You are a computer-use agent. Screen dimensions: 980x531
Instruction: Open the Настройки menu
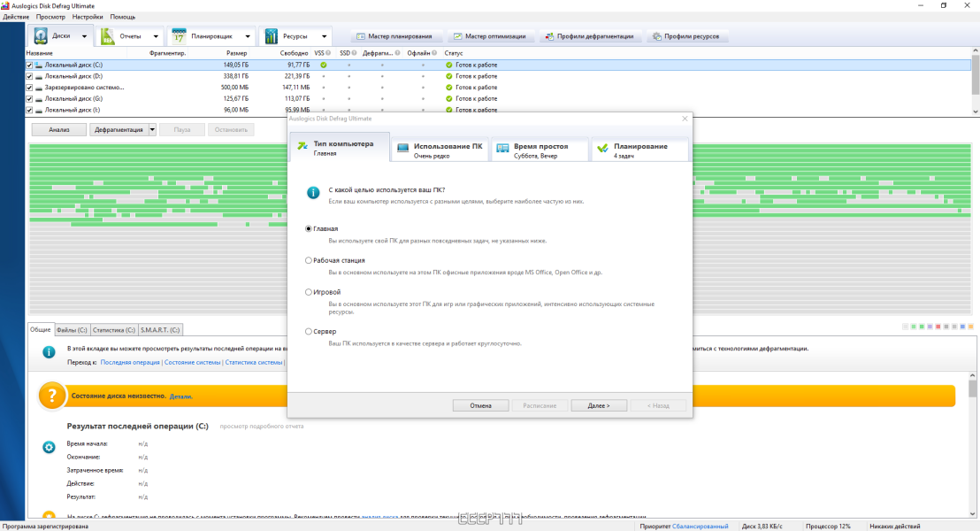pos(88,17)
